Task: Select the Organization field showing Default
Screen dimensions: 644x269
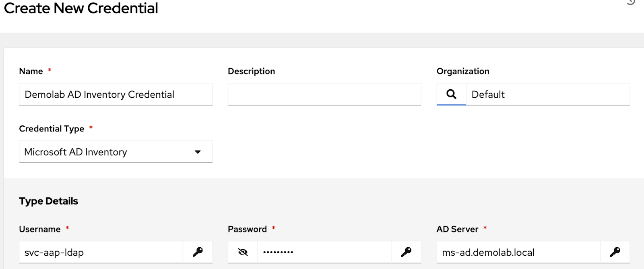Action: tap(548, 94)
